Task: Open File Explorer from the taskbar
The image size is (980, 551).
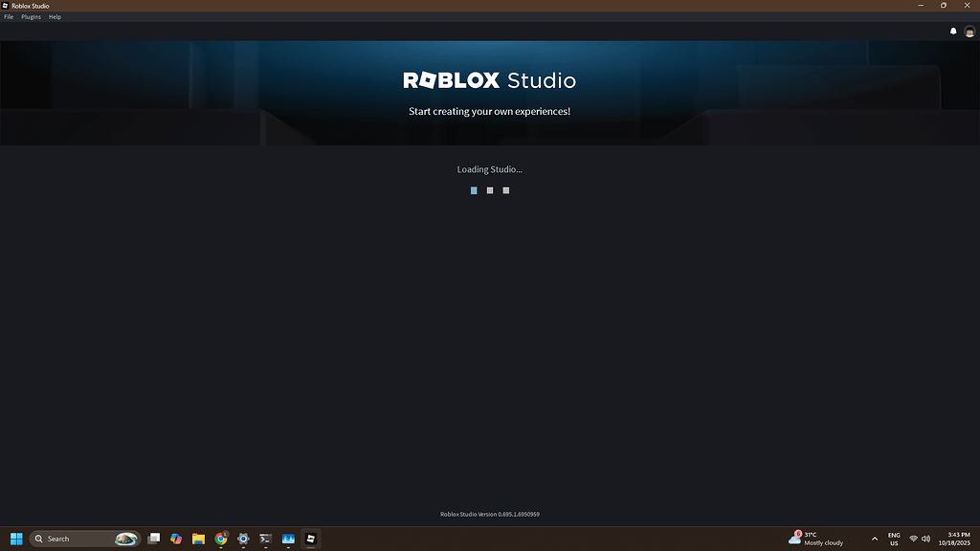Action: pyautogui.click(x=198, y=539)
